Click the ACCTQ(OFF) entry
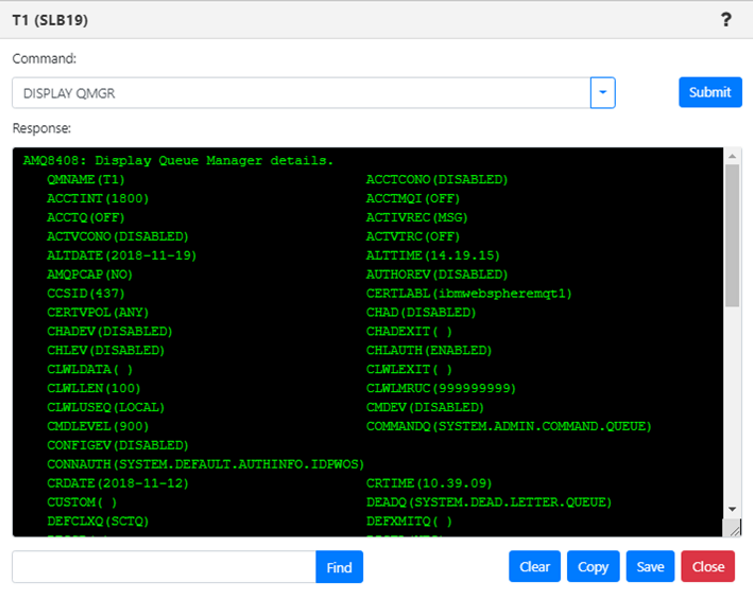Image resolution: width=753 pixels, height=597 pixels. 85,218
